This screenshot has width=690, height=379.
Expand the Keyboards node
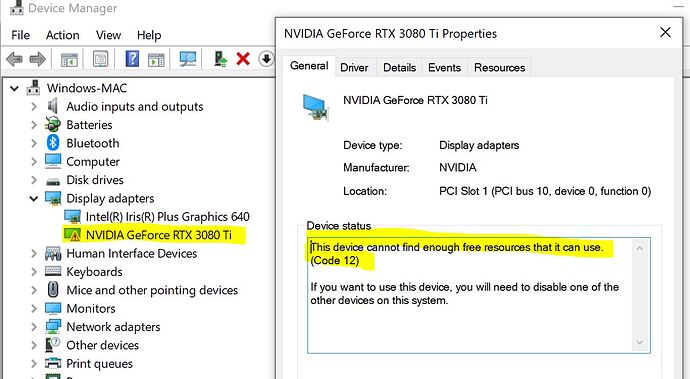(x=34, y=272)
